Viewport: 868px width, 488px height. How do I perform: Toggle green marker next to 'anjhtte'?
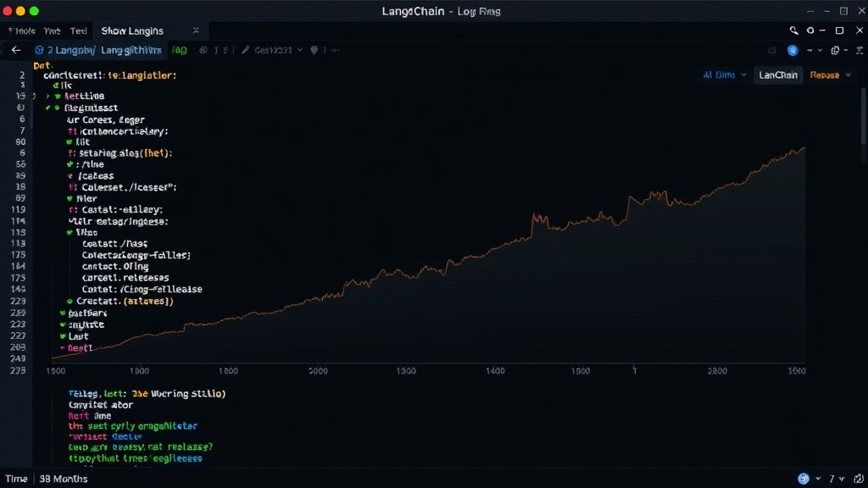click(x=63, y=324)
